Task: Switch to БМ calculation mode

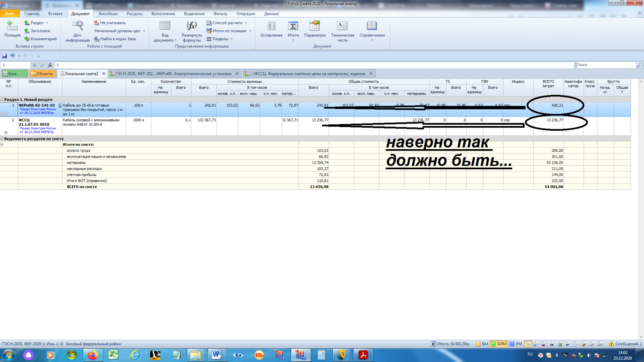Action: [x=482, y=344]
